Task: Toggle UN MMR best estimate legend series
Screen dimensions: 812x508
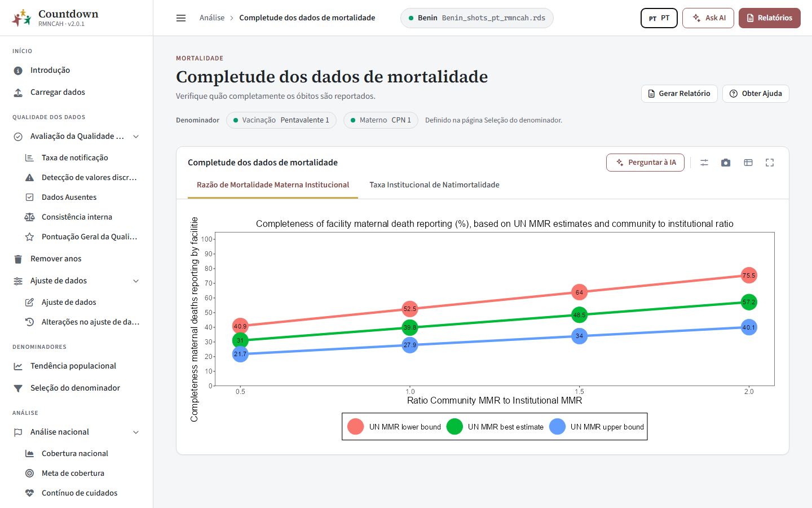Action: point(495,427)
